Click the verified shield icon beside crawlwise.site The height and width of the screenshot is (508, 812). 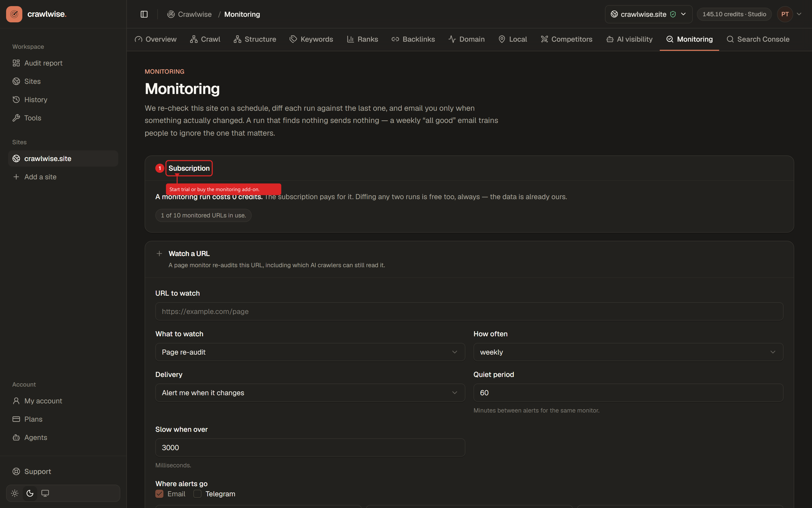pyautogui.click(x=673, y=14)
